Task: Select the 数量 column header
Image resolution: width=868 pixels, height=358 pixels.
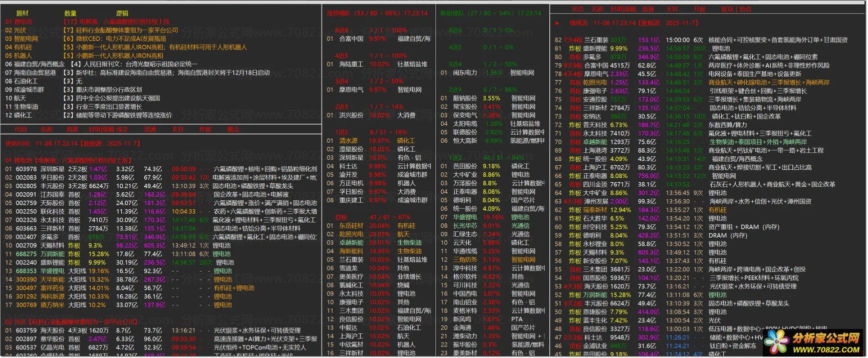Action: 71,14
